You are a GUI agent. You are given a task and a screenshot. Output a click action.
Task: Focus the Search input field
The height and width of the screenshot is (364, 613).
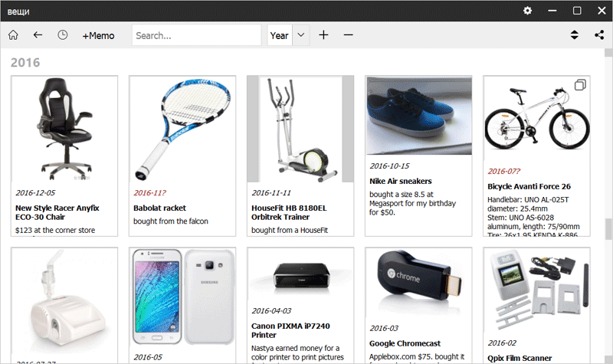[196, 35]
